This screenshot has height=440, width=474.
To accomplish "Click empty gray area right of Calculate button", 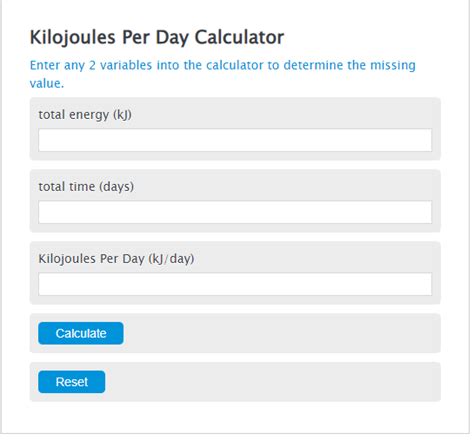I will 280,333.
